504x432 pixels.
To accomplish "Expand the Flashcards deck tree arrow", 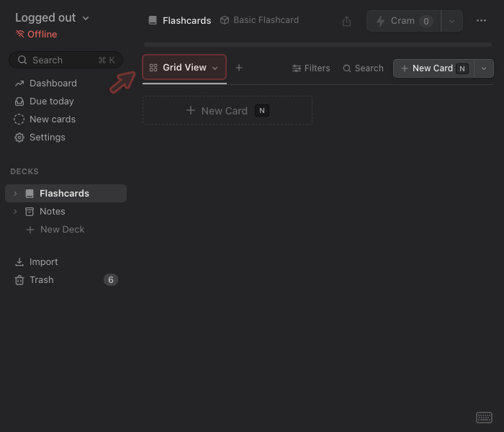I will [x=15, y=194].
